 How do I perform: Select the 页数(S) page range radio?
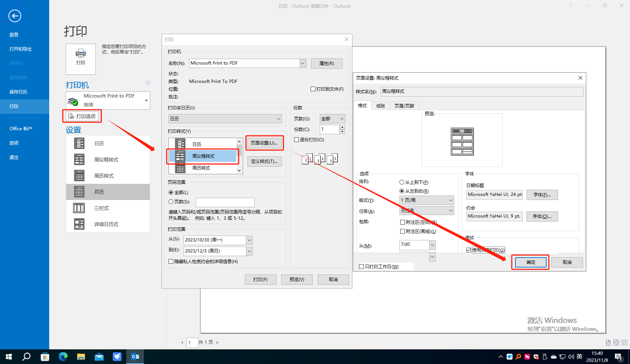[x=171, y=202]
